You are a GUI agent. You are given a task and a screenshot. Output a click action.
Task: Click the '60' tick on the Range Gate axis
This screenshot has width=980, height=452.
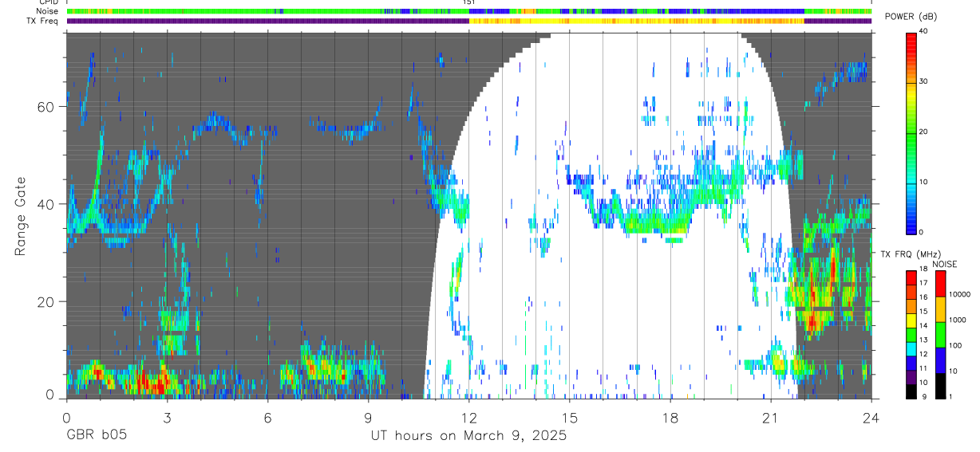click(x=46, y=107)
